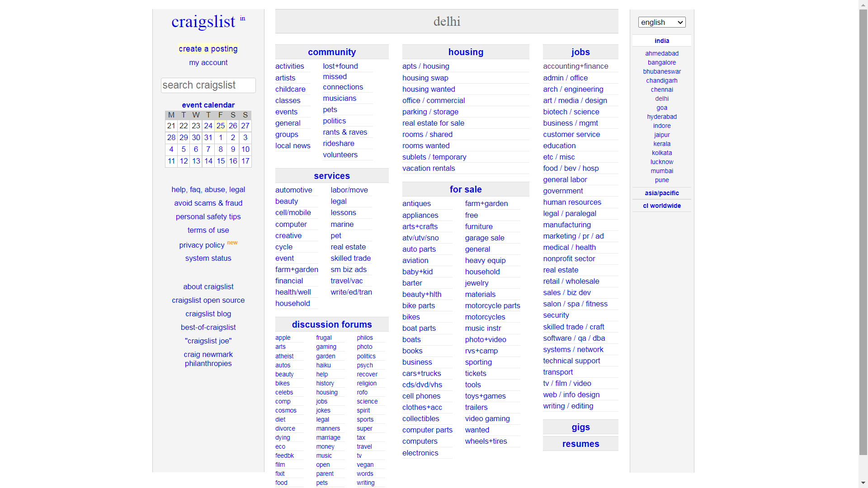
Task: Open the jobs section header
Action: (x=580, y=52)
